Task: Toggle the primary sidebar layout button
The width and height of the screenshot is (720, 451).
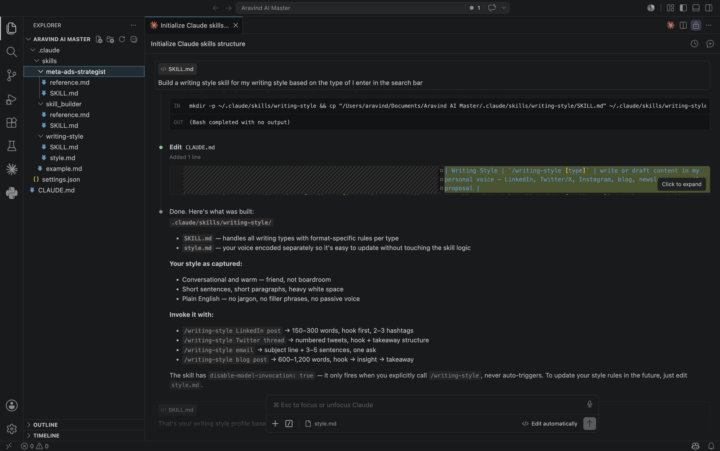Action: [683, 8]
